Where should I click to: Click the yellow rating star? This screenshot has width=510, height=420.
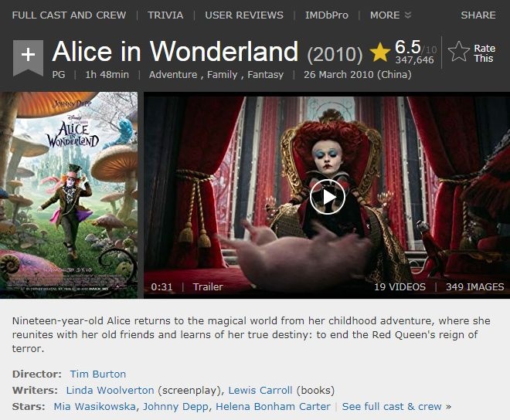(x=379, y=52)
